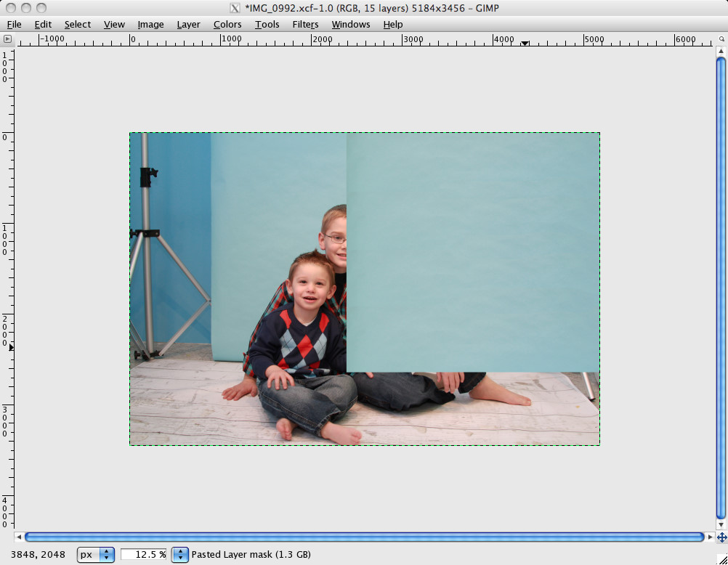Screen dimensions: 728x565
Task: Open the View menu
Action: [x=114, y=24]
